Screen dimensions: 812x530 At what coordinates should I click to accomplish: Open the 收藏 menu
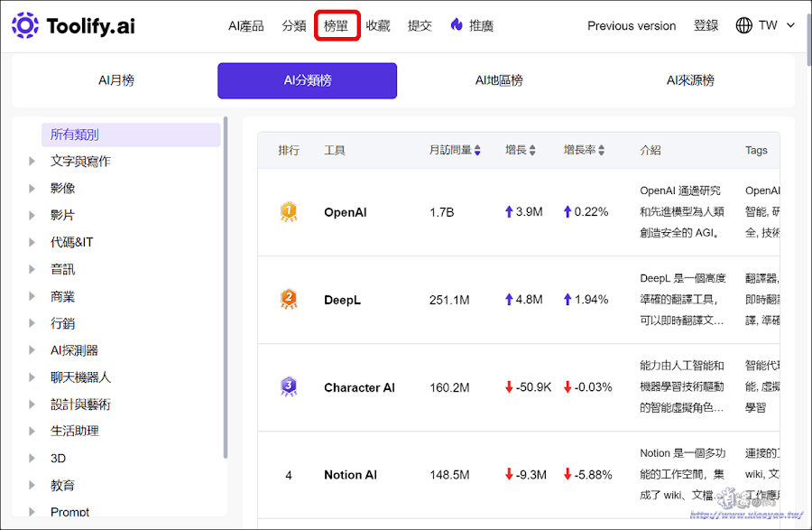click(x=377, y=25)
